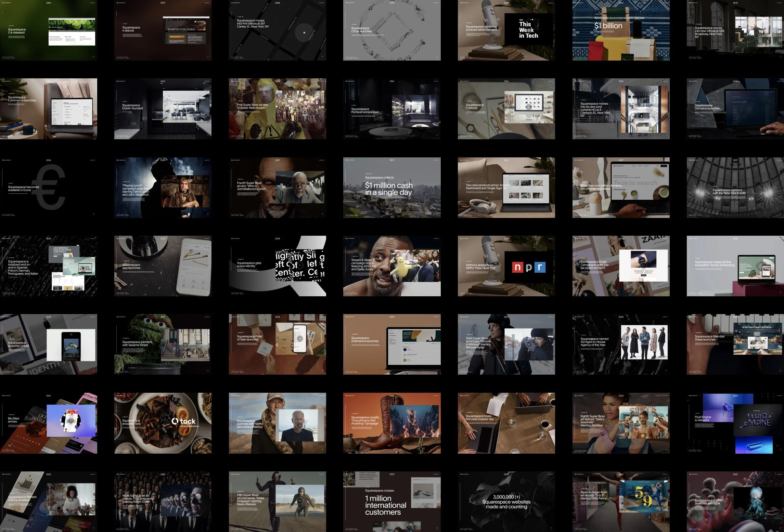Click up arrow on Fourth Super Bowl slide

[x=322, y=214]
